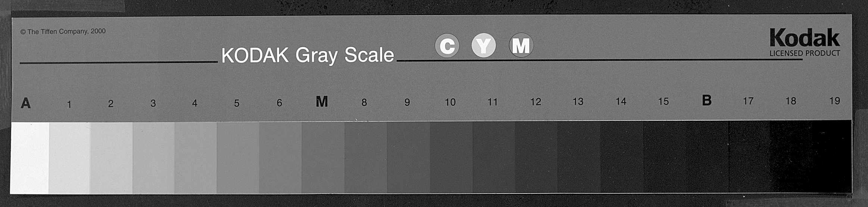
Task: Select the gray patch under label M
Action: [x=323, y=157]
